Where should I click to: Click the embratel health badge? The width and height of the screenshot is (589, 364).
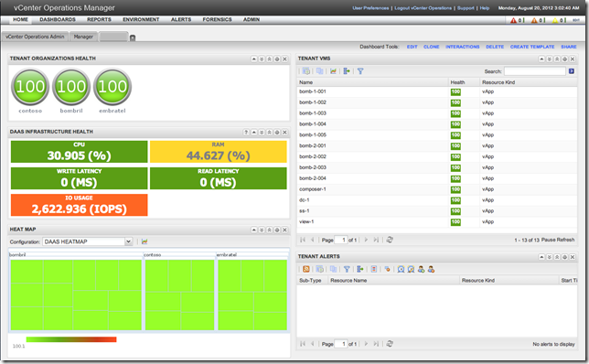tap(112, 87)
